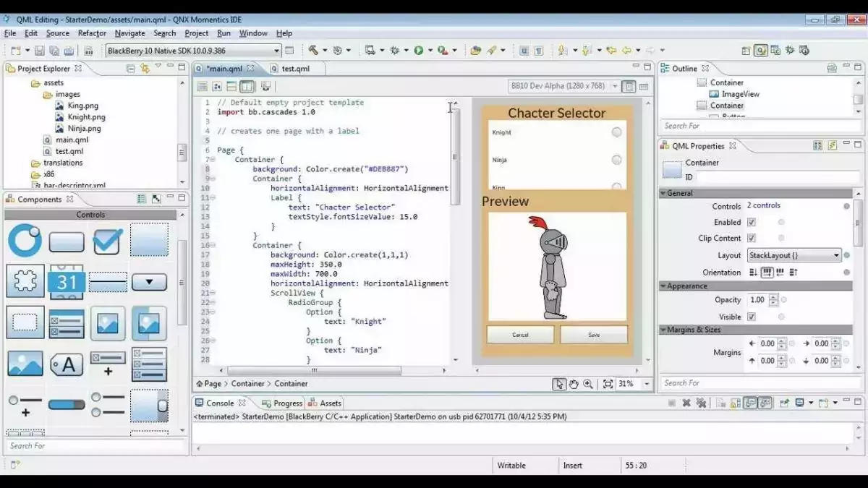Click the zoom magnifier tool in preview
The height and width of the screenshot is (488, 868).
coord(588,384)
